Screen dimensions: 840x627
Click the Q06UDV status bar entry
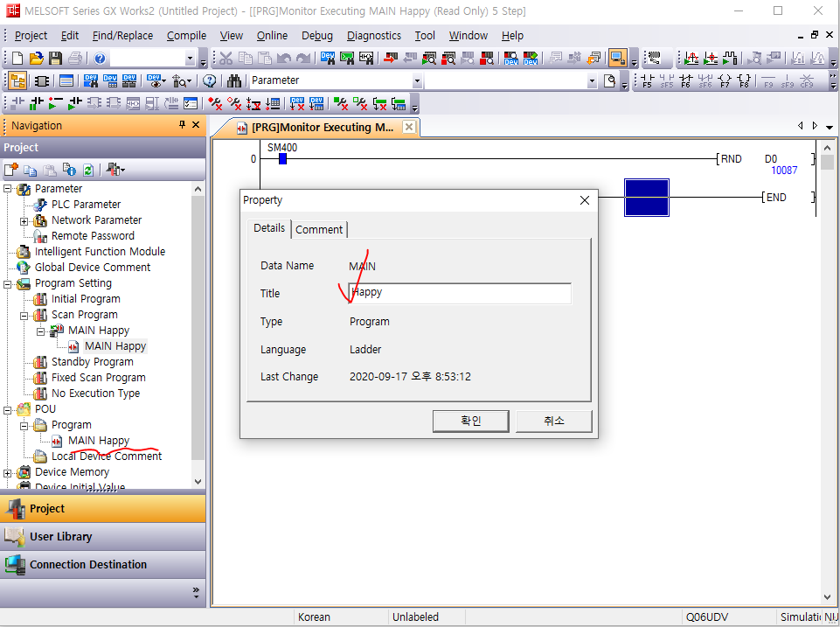click(x=707, y=617)
